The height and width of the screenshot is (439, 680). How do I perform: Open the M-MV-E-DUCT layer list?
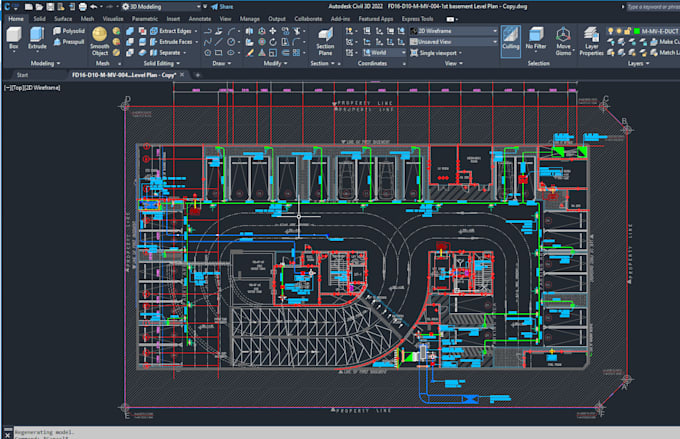click(659, 31)
